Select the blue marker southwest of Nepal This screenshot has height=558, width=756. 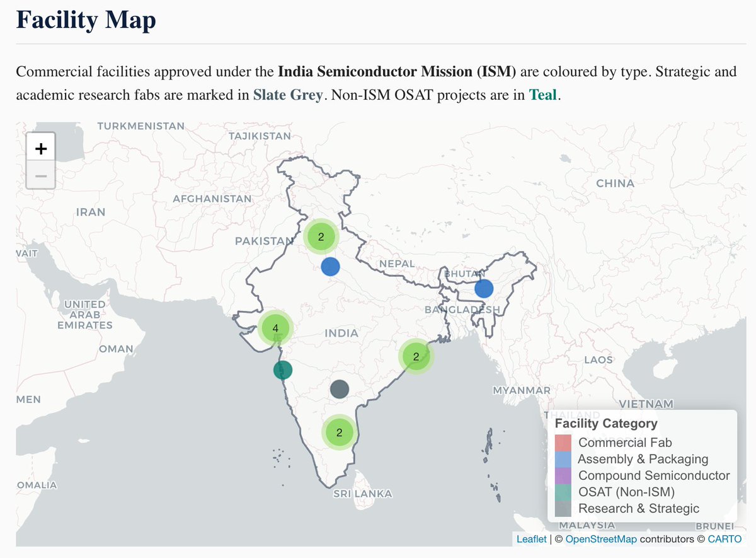point(330,267)
